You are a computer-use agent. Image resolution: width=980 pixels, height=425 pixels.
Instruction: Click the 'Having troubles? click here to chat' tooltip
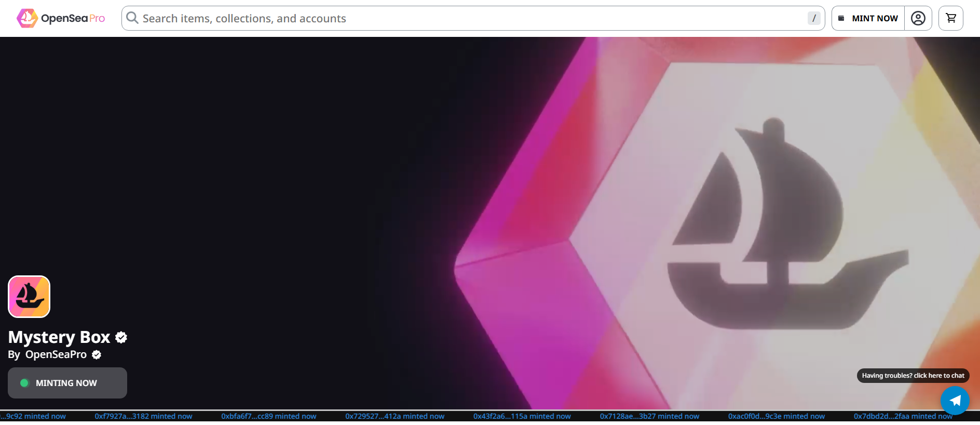(913, 376)
